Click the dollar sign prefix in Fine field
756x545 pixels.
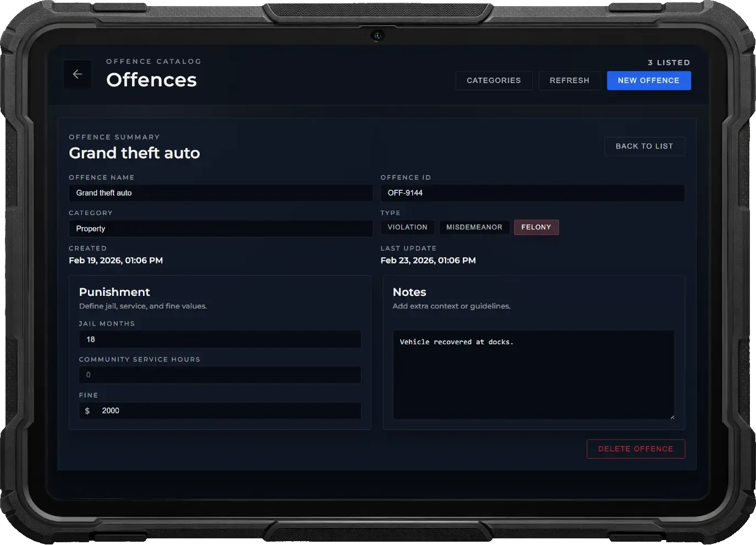[87, 411]
